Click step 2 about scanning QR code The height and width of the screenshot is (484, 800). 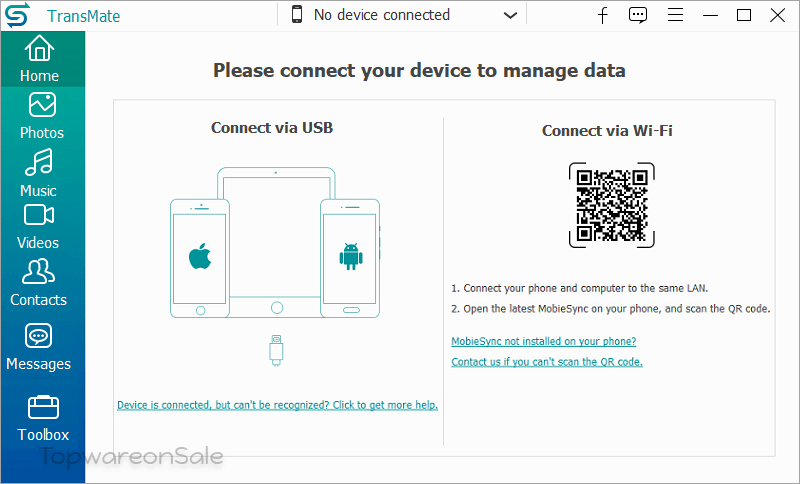(611, 309)
